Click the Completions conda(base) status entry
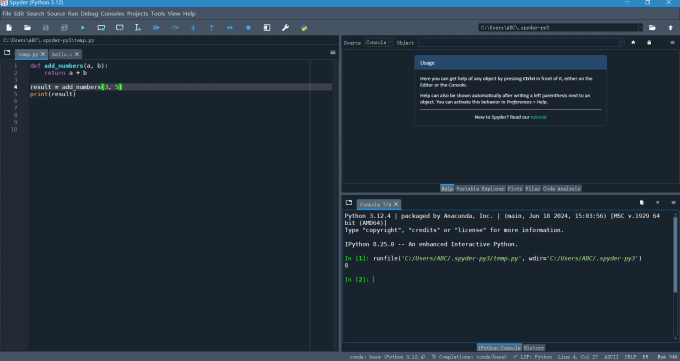 [469, 357]
